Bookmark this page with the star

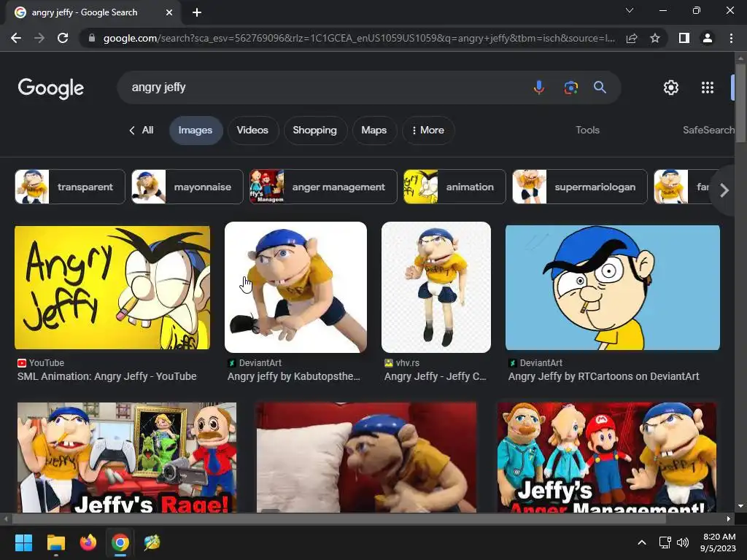coord(655,38)
